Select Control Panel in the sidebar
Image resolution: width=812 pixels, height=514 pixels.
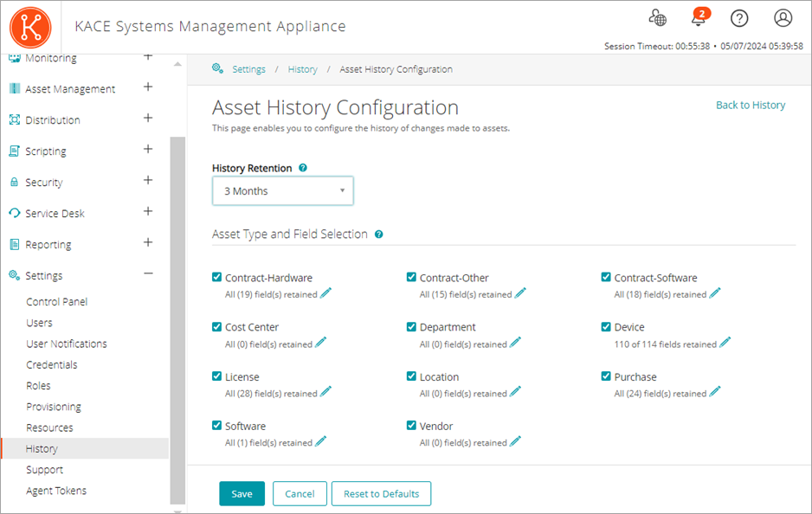pos(56,301)
